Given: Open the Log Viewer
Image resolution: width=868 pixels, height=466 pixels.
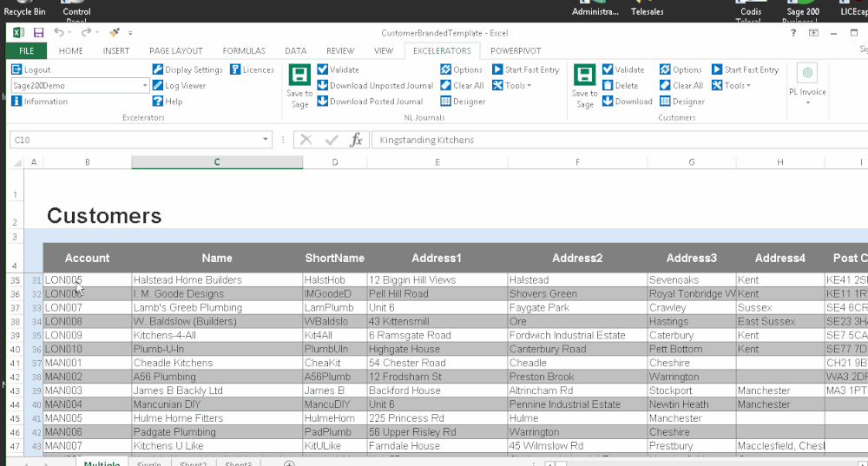Looking at the screenshot, I should [180, 86].
